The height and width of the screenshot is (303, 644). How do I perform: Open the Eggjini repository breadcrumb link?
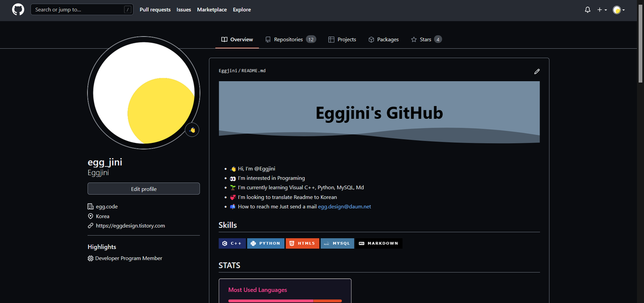(x=228, y=71)
